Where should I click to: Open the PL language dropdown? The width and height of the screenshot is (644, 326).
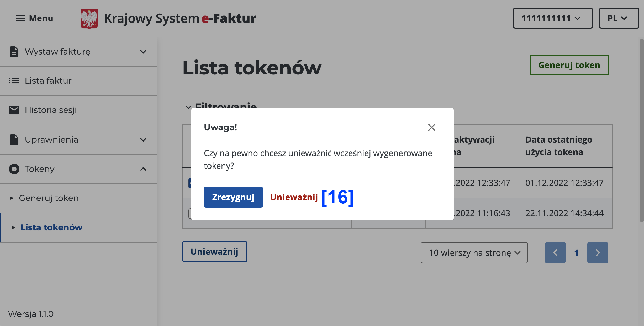(619, 18)
